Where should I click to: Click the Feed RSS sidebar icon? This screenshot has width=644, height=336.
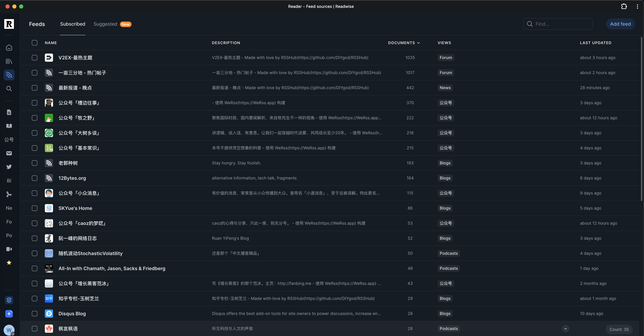click(x=9, y=75)
